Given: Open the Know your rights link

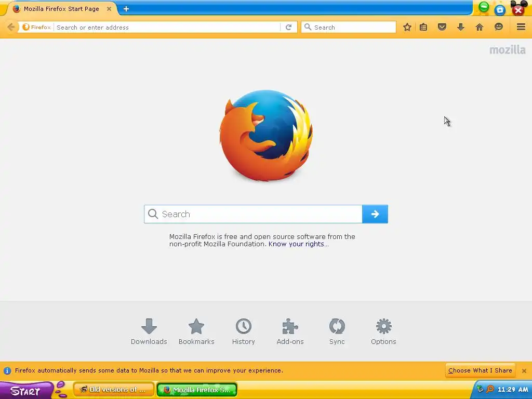Looking at the screenshot, I should pyautogui.click(x=299, y=244).
